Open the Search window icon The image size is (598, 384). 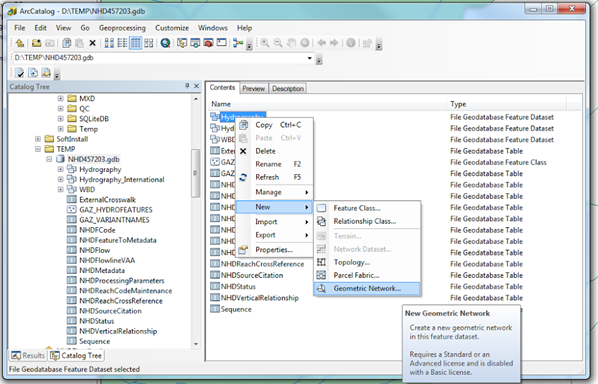pos(195,43)
